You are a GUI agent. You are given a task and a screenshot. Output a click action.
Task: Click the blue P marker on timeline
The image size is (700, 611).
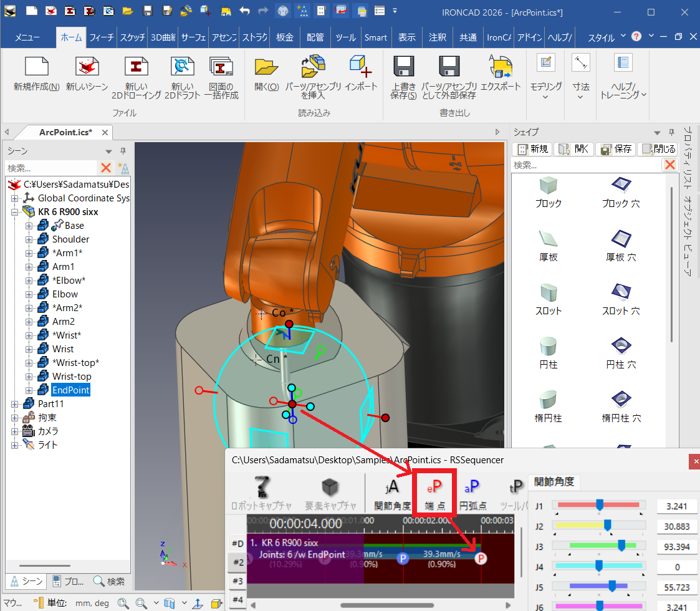coord(403,558)
